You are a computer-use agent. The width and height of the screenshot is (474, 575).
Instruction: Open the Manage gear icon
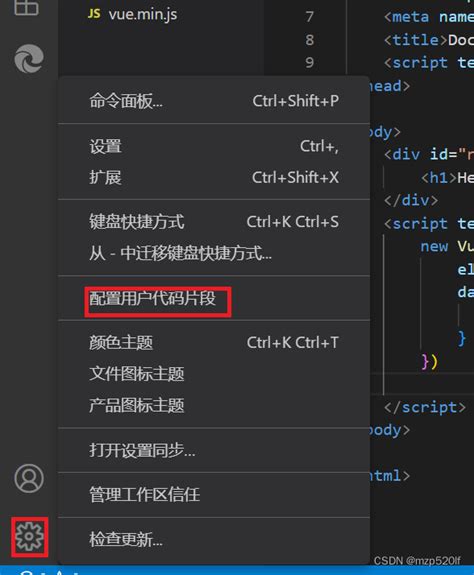coord(29,537)
